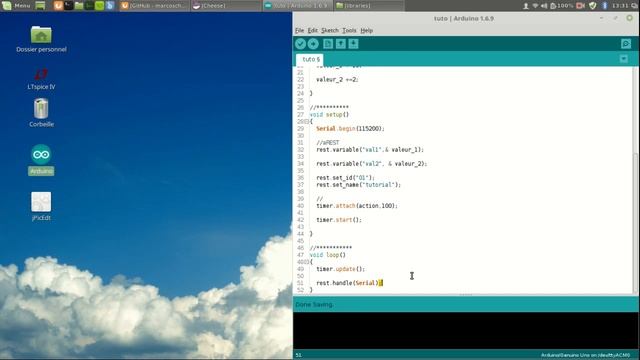
Task: Open the File menu in Arduino
Action: coord(299,30)
